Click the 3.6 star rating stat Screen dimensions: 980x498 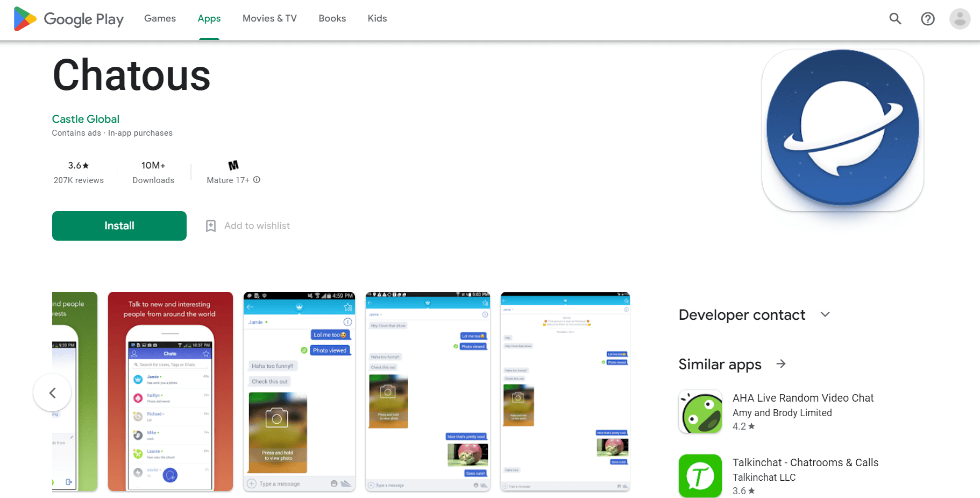coord(79,165)
